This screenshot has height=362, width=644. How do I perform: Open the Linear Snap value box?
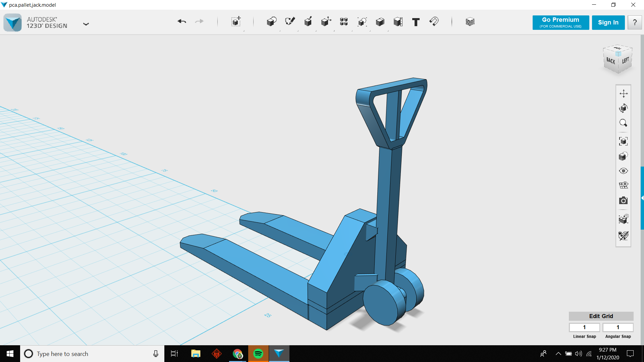pos(584,327)
